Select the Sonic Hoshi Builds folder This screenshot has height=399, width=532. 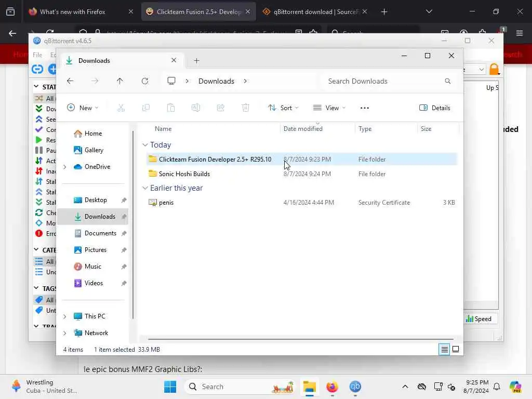coord(302,174)
